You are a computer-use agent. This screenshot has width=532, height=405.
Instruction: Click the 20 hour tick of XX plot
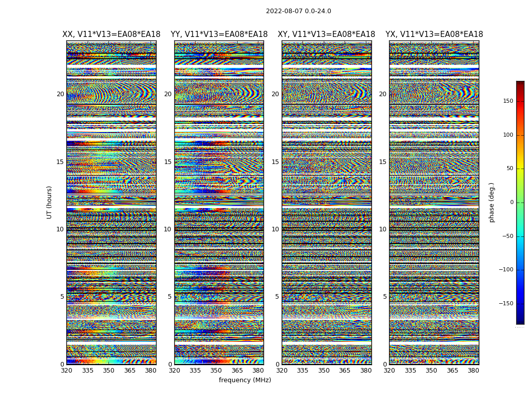[x=60, y=94]
